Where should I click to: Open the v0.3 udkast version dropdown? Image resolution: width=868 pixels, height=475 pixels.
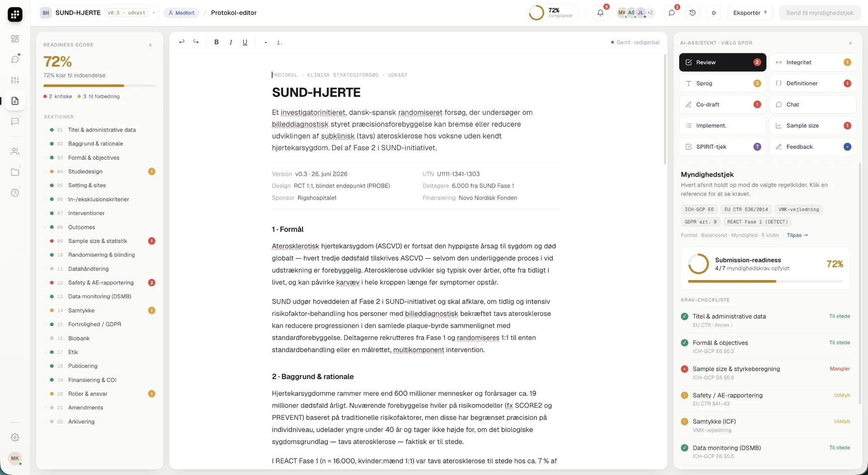pyautogui.click(x=131, y=13)
